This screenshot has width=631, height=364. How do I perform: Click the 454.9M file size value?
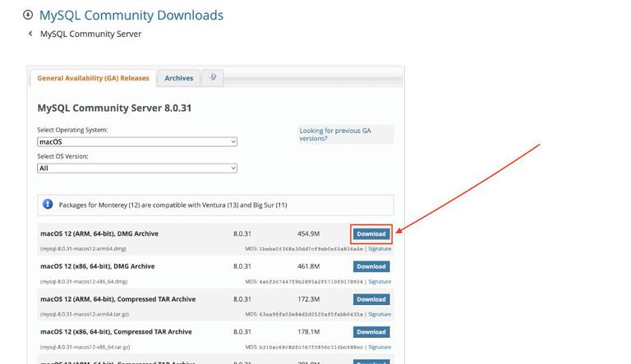point(309,233)
